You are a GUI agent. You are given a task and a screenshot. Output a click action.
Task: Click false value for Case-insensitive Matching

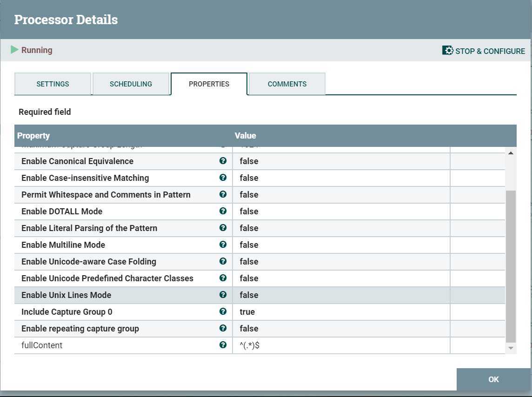tap(249, 178)
